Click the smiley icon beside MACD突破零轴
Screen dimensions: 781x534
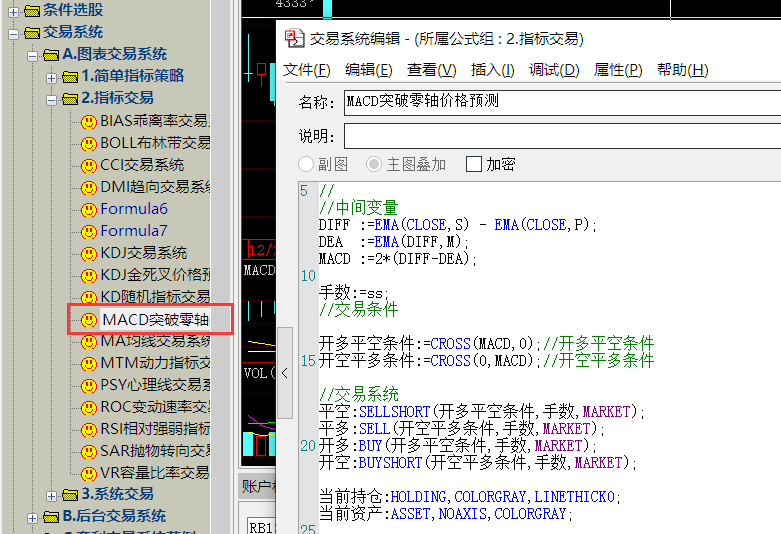click(x=89, y=320)
